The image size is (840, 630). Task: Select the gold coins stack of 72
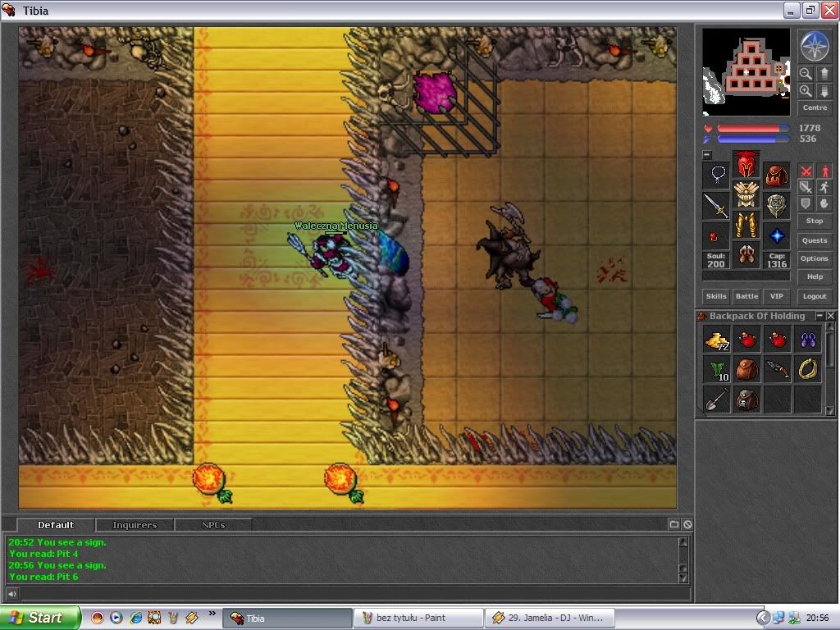716,340
